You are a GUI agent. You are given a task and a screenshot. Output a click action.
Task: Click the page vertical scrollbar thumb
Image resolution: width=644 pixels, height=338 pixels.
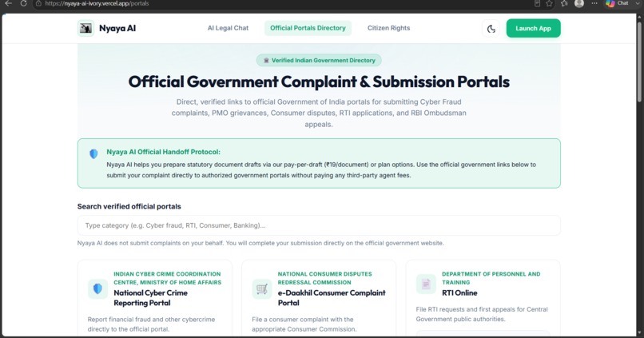[x=639, y=61]
